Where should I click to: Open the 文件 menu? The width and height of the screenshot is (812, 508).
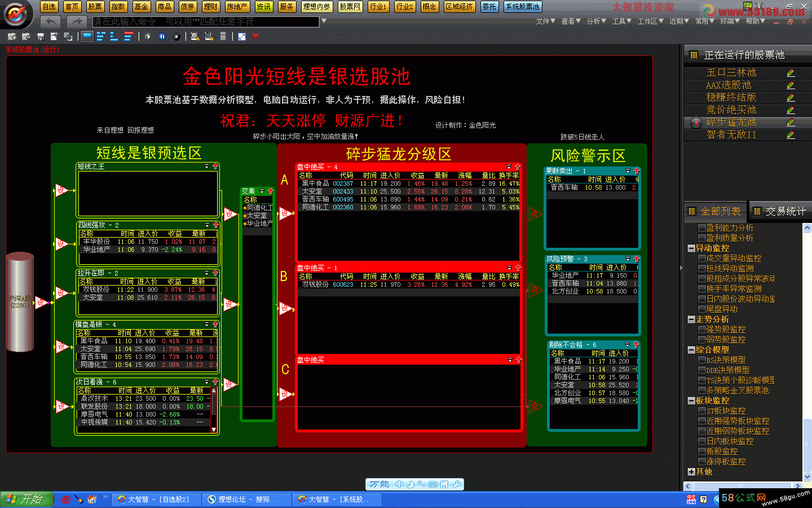click(546, 21)
